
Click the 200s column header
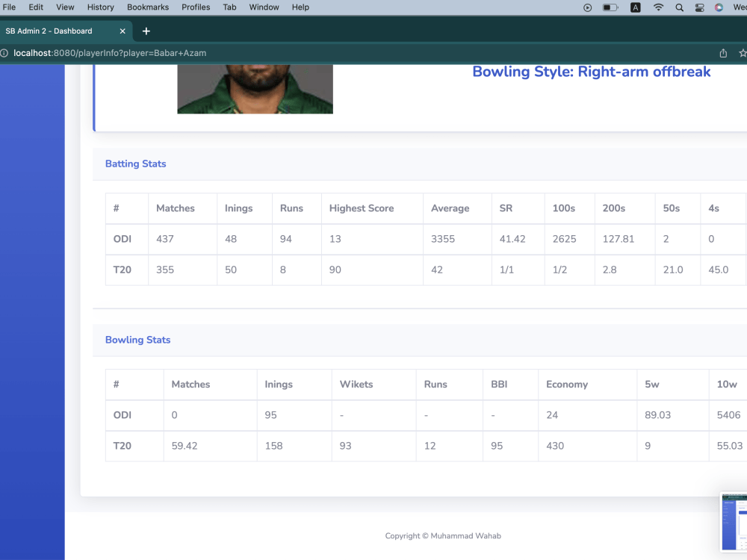pyautogui.click(x=613, y=208)
